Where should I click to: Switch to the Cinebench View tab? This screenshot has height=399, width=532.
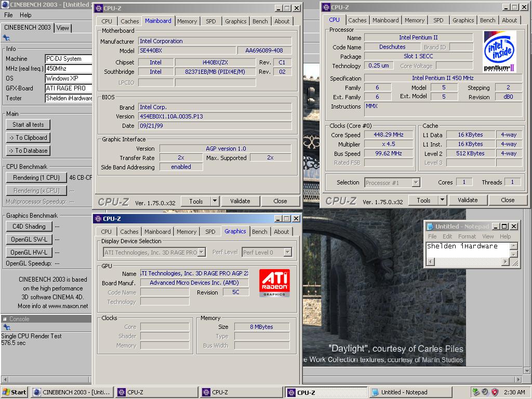(x=63, y=28)
